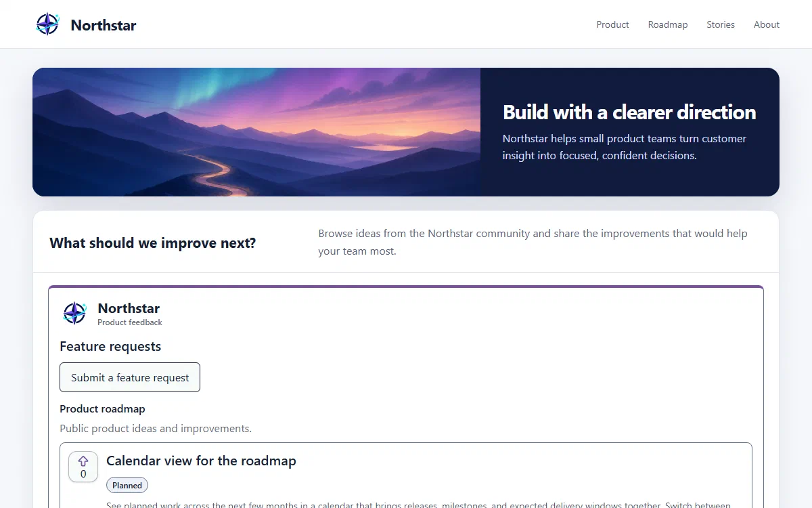
Task: Click the aurora mountain hero image
Action: click(256, 132)
